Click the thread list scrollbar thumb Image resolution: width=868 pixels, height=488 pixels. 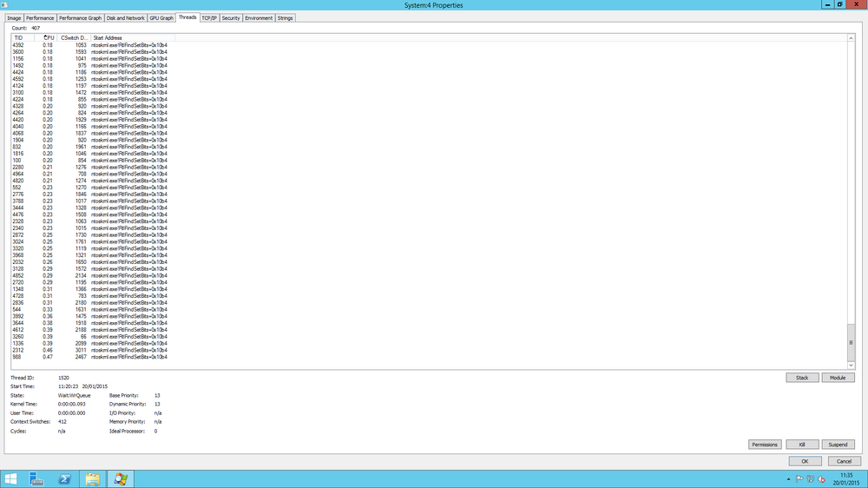pos(851,342)
